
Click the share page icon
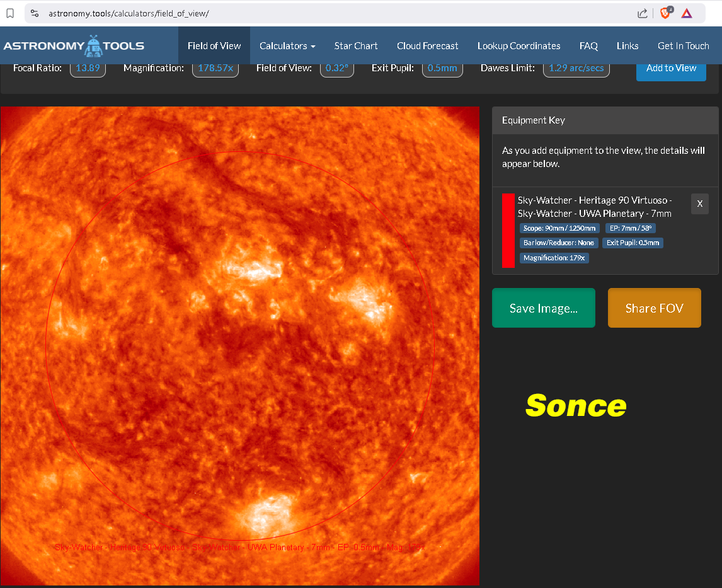642,13
